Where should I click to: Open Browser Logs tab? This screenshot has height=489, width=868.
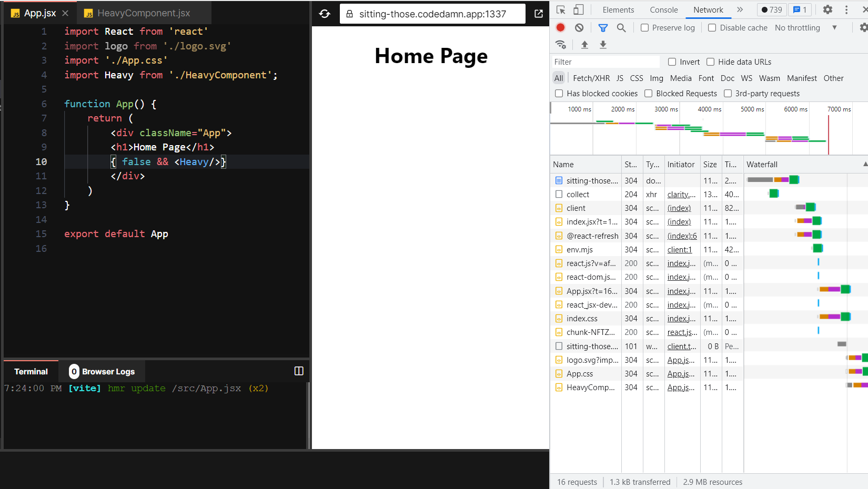click(x=102, y=371)
